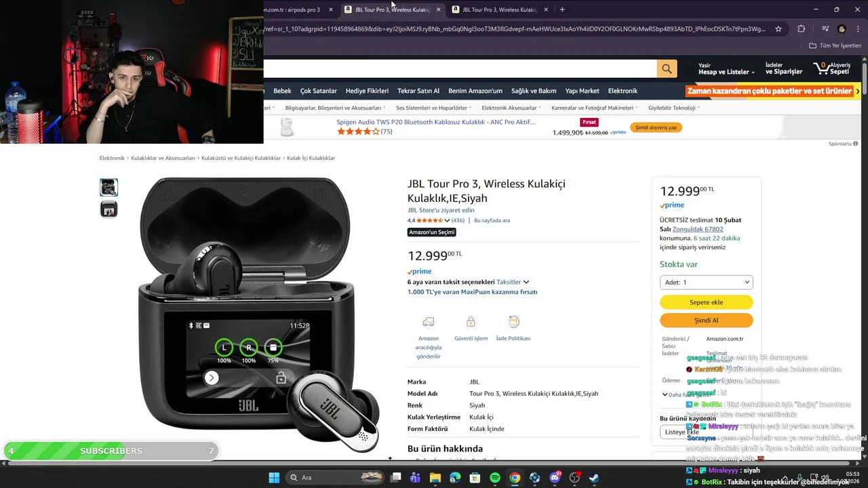This screenshot has height=488, width=868.
Task: Expand the star rating breakdown arrow
Action: 447,221
